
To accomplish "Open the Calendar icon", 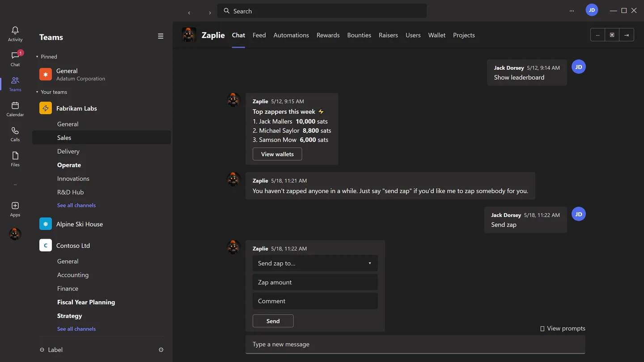I will 15,105.
